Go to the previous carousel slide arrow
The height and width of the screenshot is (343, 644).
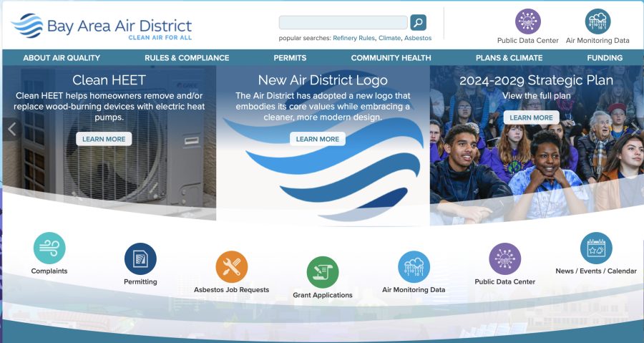click(12, 129)
